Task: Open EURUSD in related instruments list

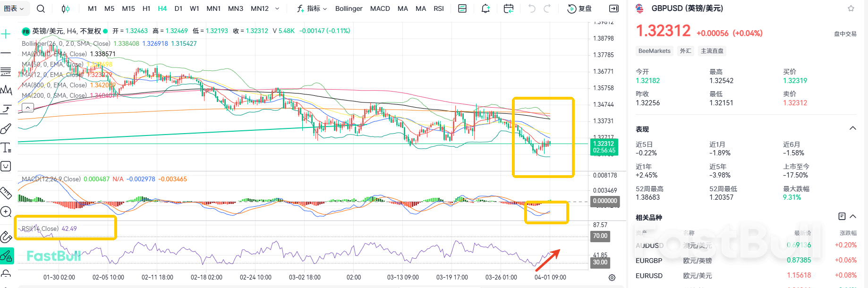Action: pyautogui.click(x=649, y=276)
